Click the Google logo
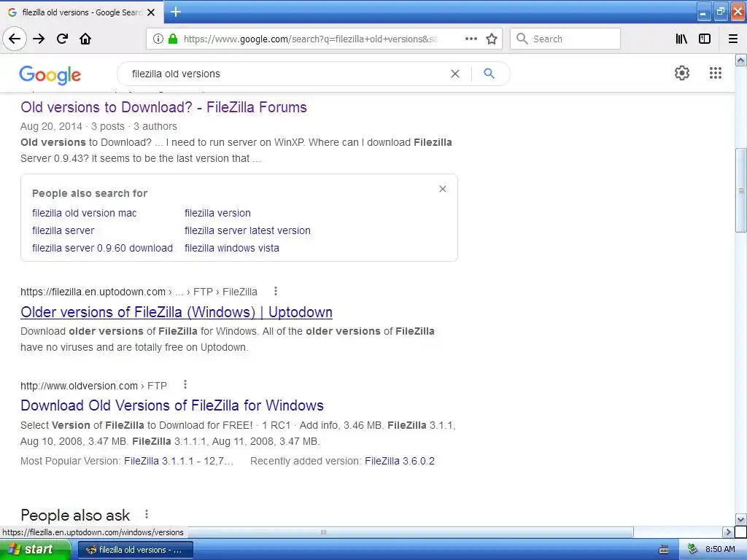 [50, 75]
